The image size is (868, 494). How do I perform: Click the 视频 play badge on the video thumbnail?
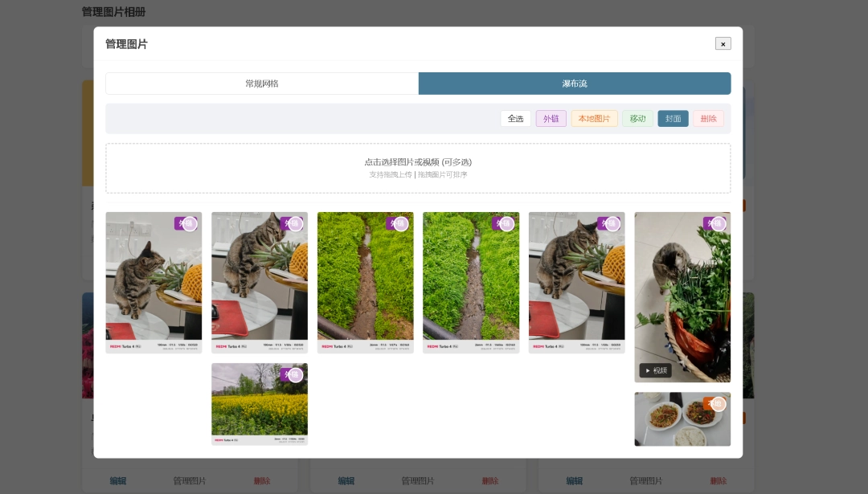point(656,370)
